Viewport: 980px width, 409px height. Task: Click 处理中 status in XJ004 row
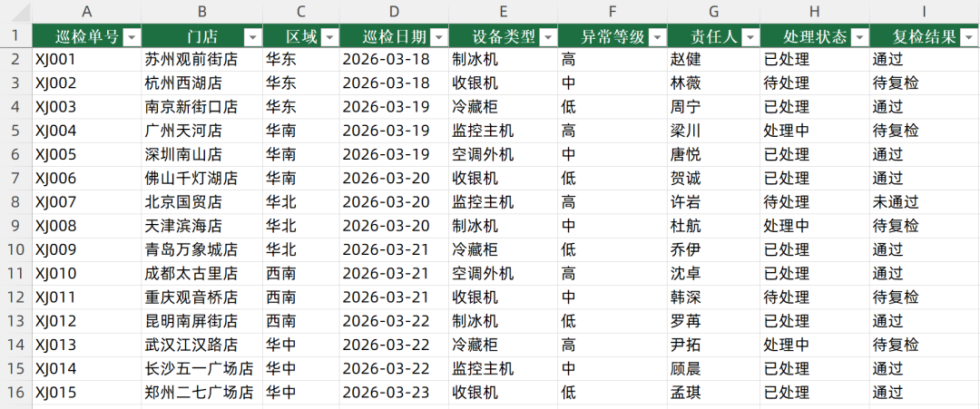click(x=814, y=131)
